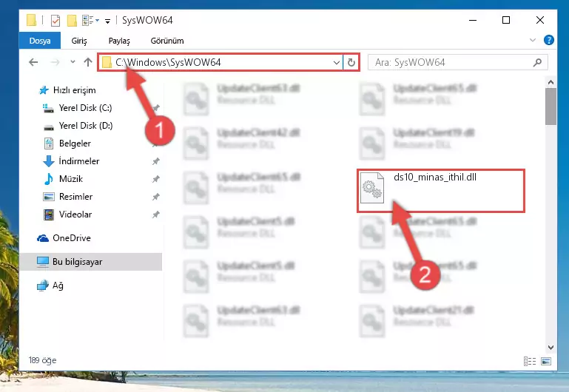Image resolution: width=569 pixels, height=392 pixels.
Task: Open Help with the question mark icon
Action: pyautogui.click(x=549, y=40)
